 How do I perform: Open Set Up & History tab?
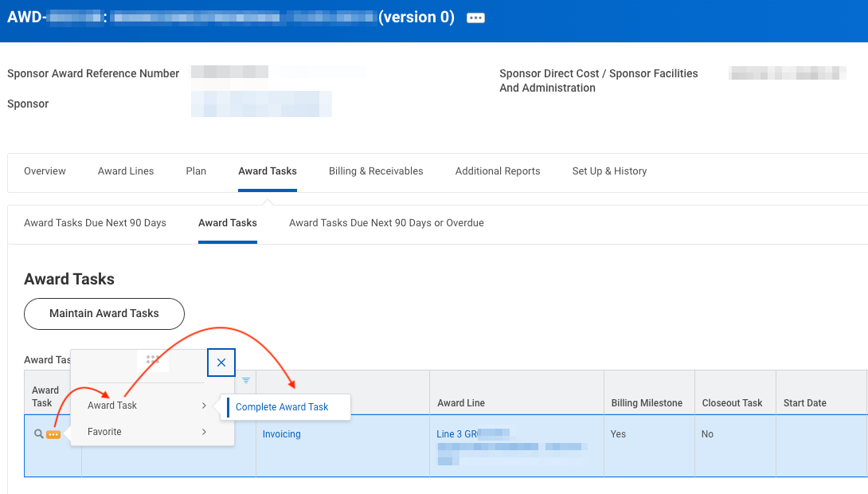click(609, 171)
